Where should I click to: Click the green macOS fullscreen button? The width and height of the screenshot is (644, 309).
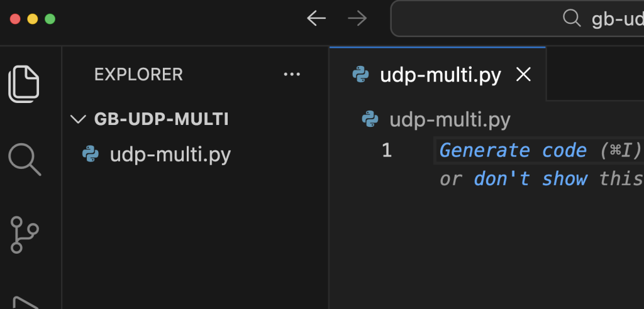click(x=50, y=18)
